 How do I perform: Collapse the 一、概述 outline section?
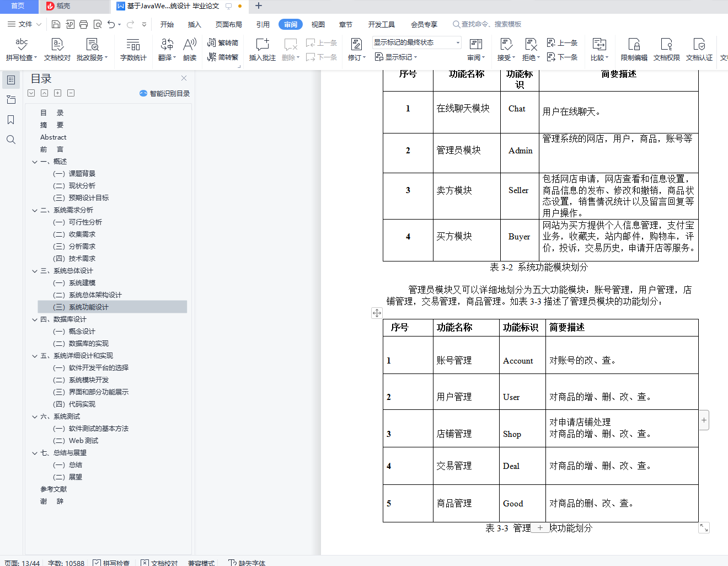[35, 162]
